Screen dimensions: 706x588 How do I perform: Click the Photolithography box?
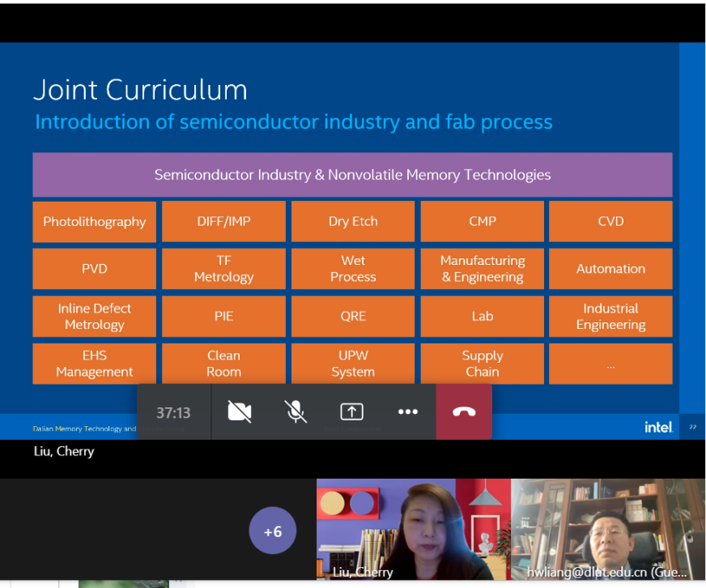click(95, 222)
